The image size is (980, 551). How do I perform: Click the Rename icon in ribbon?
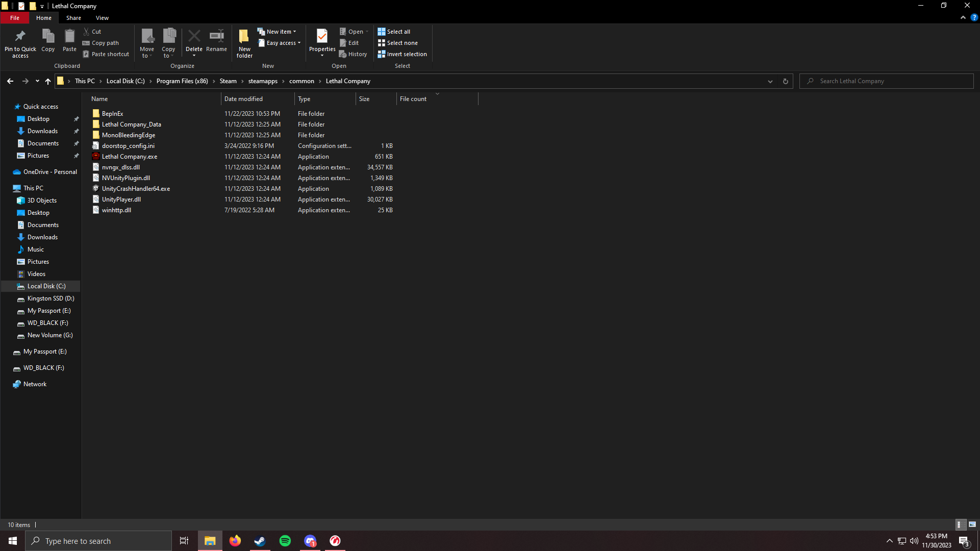[216, 36]
